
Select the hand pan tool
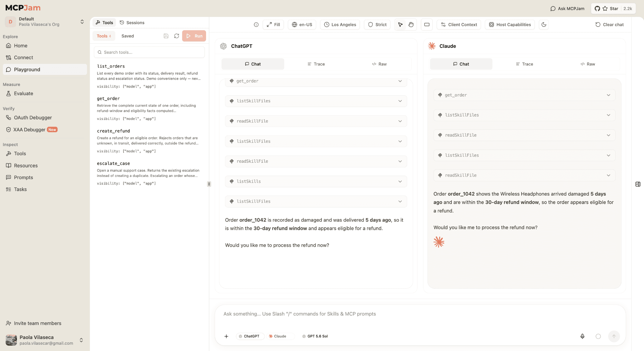[411, 25]
